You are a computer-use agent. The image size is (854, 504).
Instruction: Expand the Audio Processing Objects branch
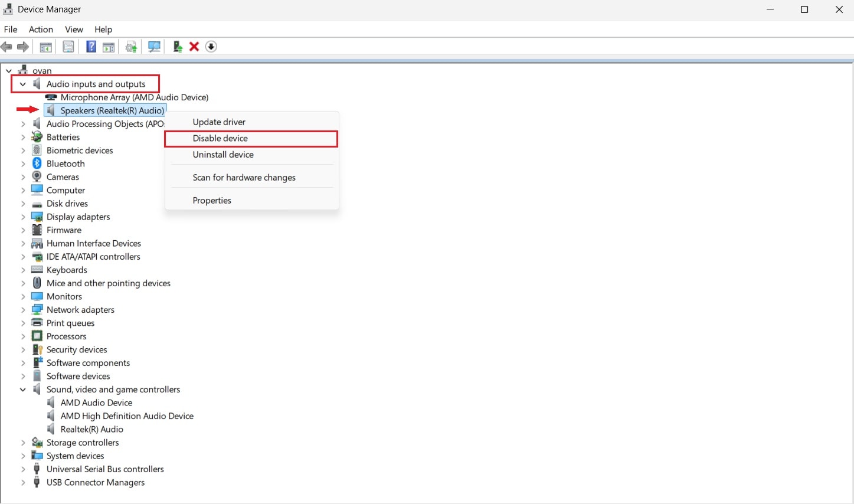23,124
